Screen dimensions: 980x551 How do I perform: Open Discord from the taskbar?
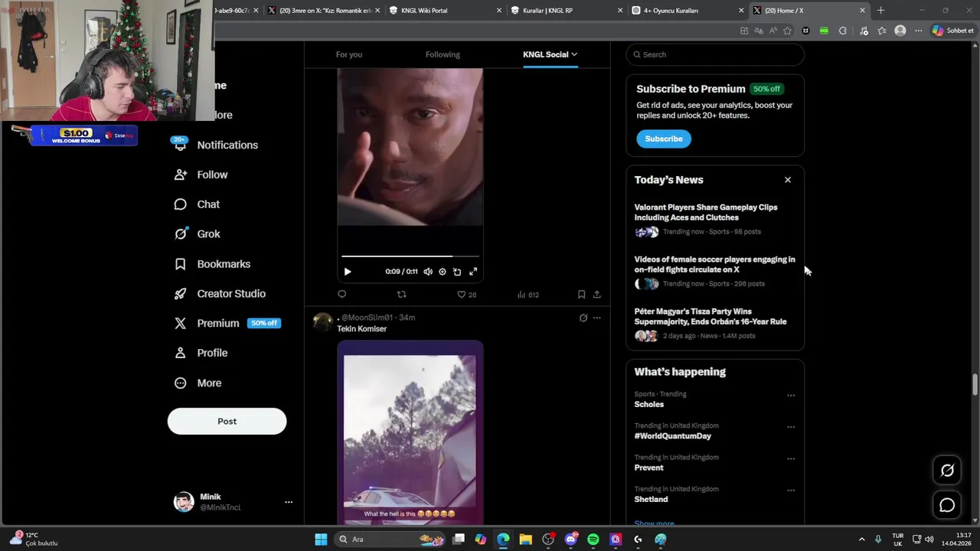click(x=570, y=540)
